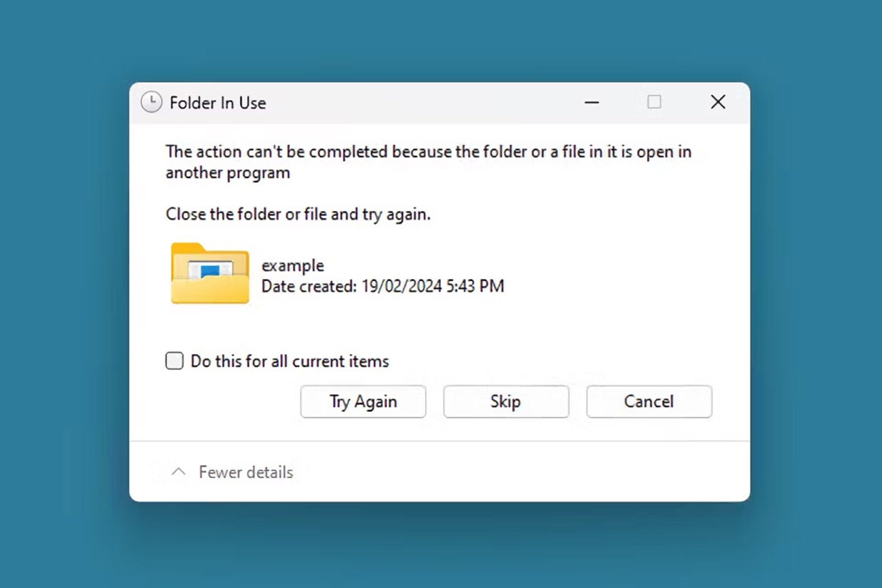Select the example folder name text
This screenshot has width=882, height=588.
click(x=293, y=266)
